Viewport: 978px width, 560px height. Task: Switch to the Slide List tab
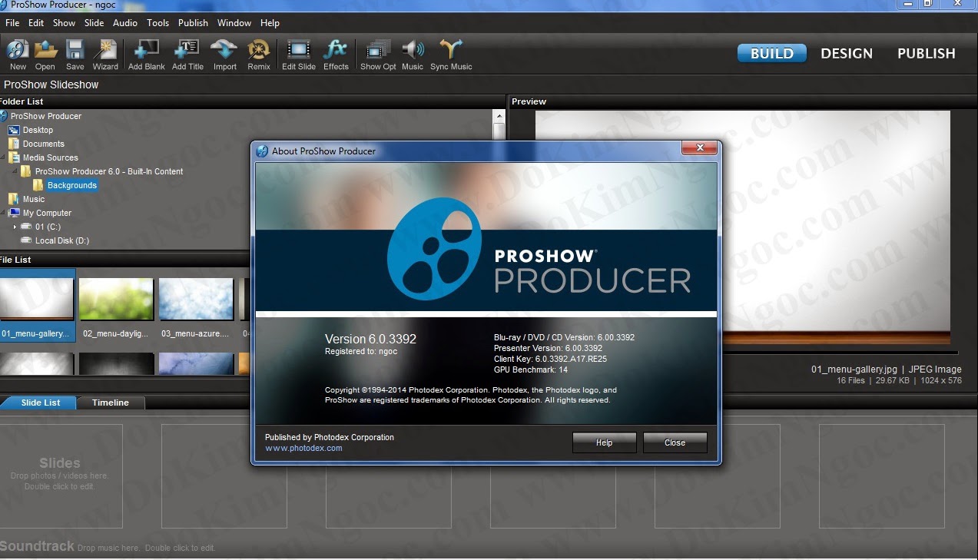[x=40, y=403]
